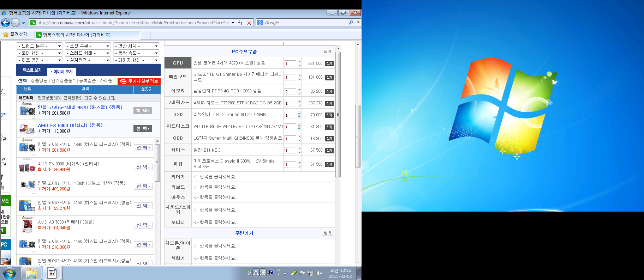Sort list by 인기상품순
This screenshot has width=644, height=280.
[63, 81]
